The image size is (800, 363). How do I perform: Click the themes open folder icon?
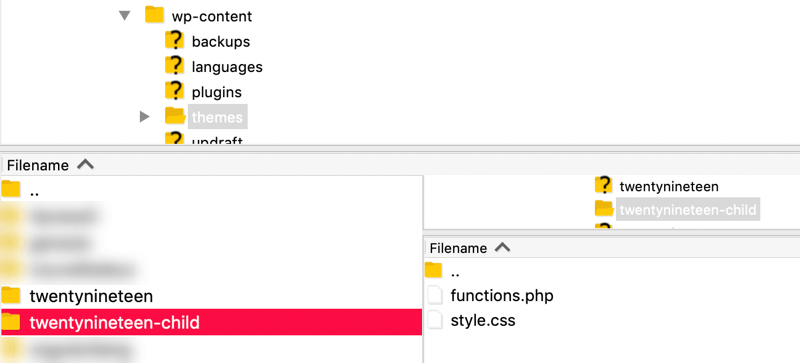click(x=175, y=116)
